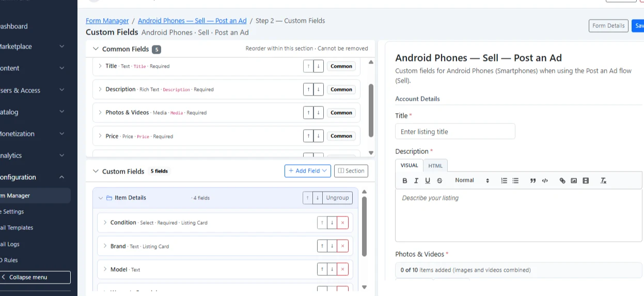Open Android Phones — Sell breadcrumb link
The height and width of the screenshot is (296, 644).
(x=192, y=21)
